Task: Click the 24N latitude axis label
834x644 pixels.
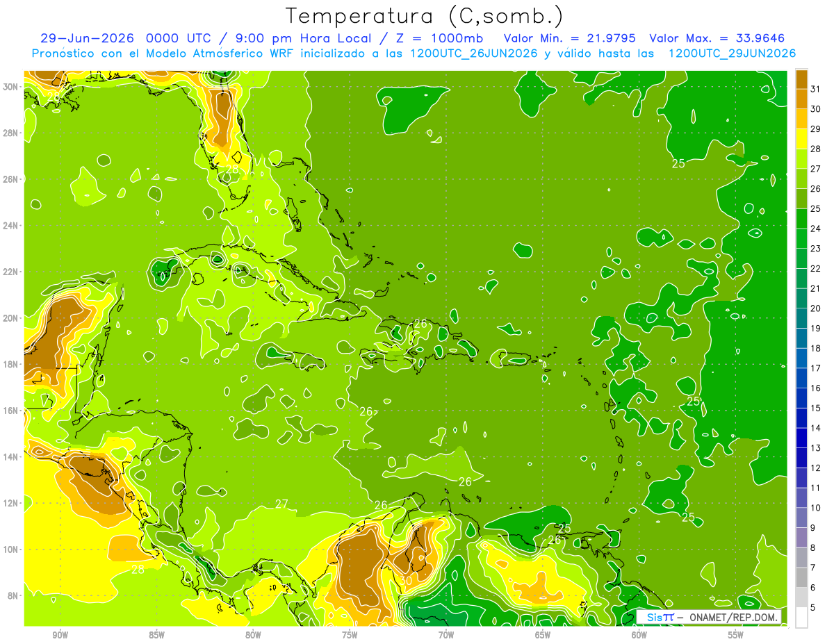Action: tap(10, 225)
